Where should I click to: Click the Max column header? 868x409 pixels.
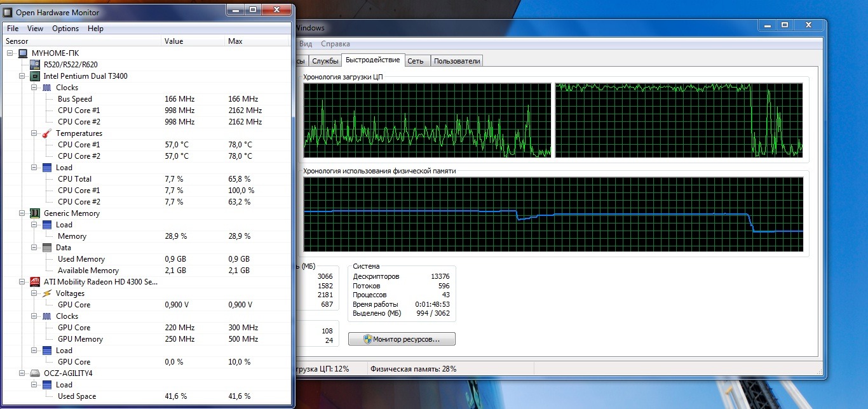[257, 41]
